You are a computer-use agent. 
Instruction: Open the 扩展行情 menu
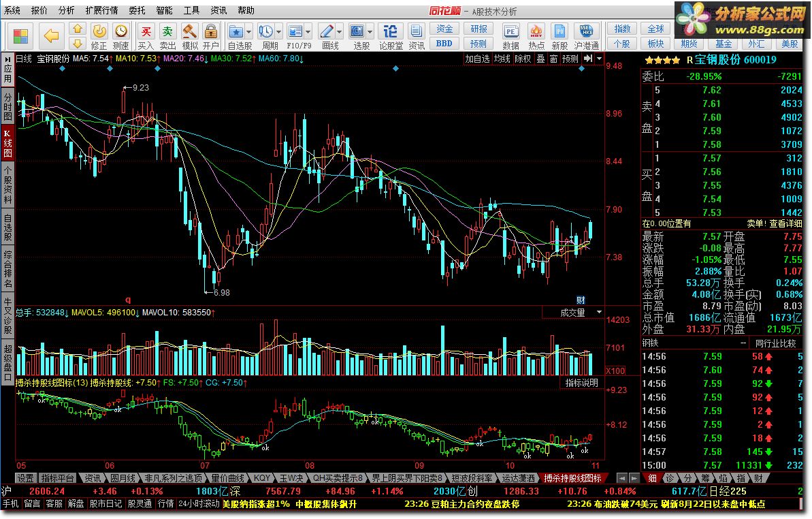click(x=101, y=10)
